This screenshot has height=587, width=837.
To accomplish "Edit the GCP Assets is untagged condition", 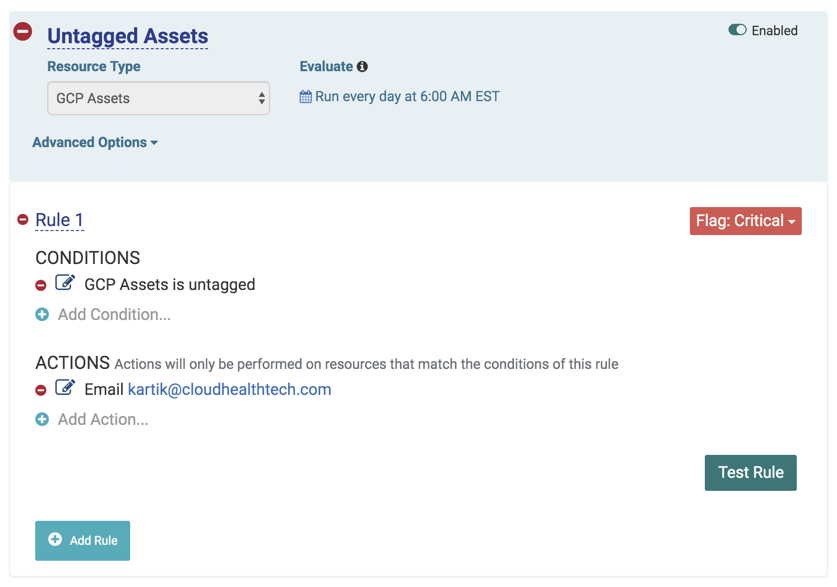I will 65,283.
